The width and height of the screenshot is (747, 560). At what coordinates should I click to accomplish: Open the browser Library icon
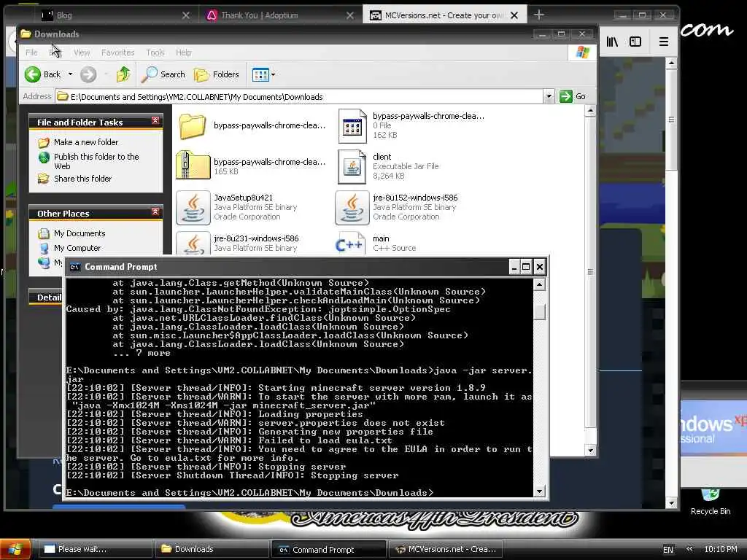coord(612,42)
